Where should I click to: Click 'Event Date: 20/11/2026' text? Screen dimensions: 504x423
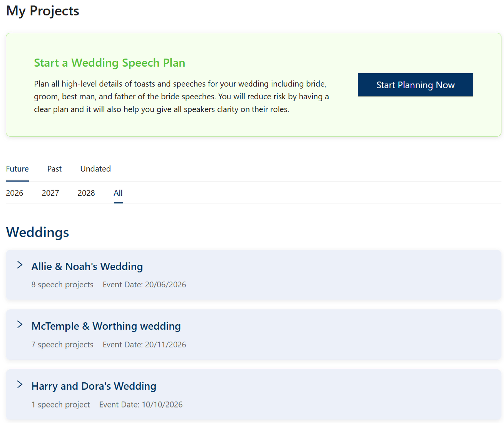tap(144, 345)
